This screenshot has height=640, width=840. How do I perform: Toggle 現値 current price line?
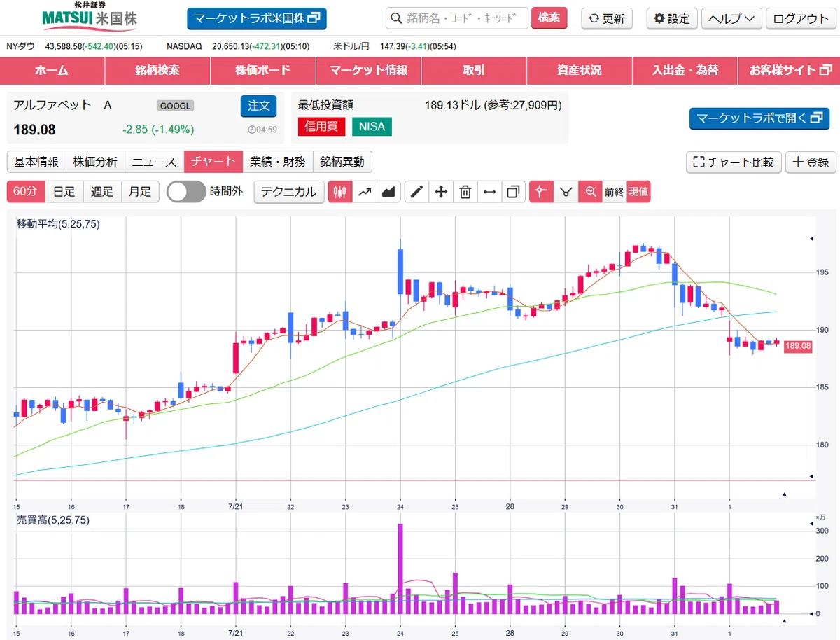[638, 191]
